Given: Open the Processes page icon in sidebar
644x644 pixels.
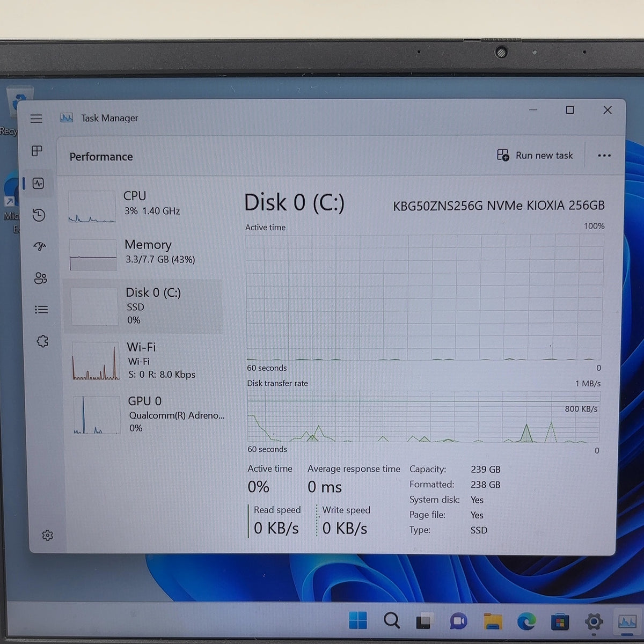Looking at the screenshot, I should coord(37,151).
